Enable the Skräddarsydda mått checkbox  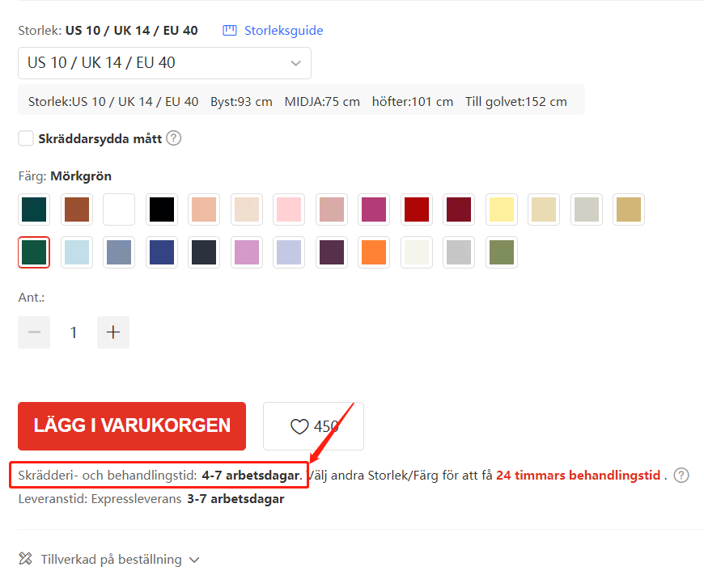[26, 138]
